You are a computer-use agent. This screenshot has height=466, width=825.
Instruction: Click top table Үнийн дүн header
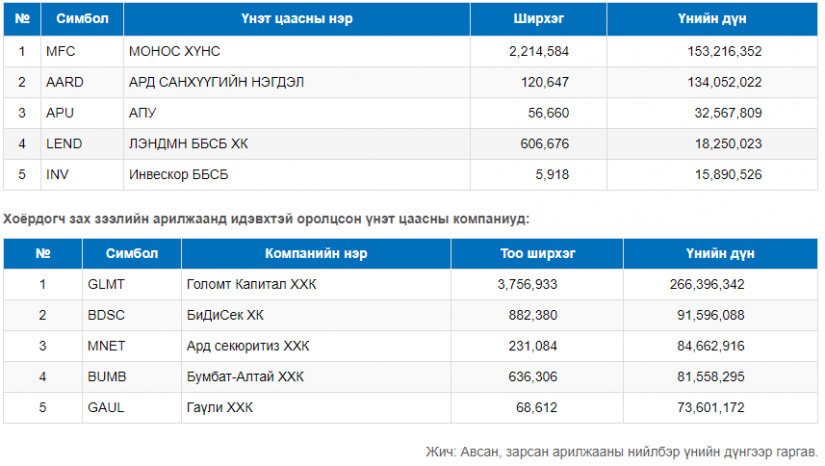712,18
